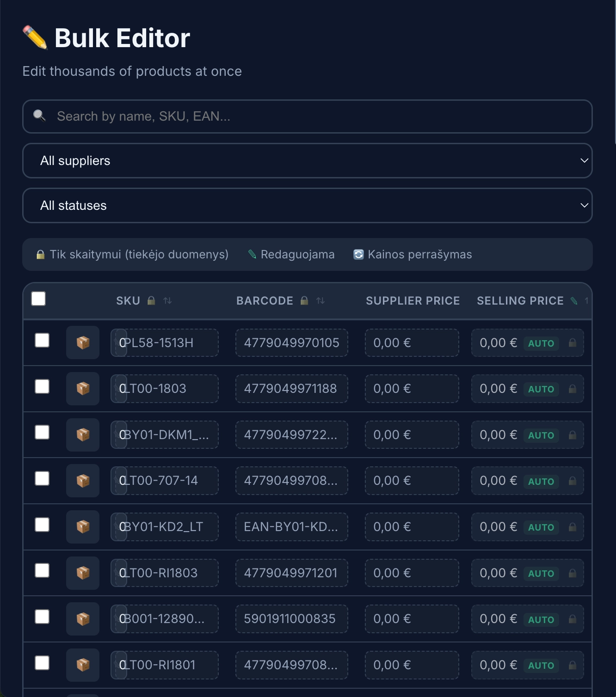Click the magnifying glass icon in the search bar

pyautogui.click(x=39, y=116)
